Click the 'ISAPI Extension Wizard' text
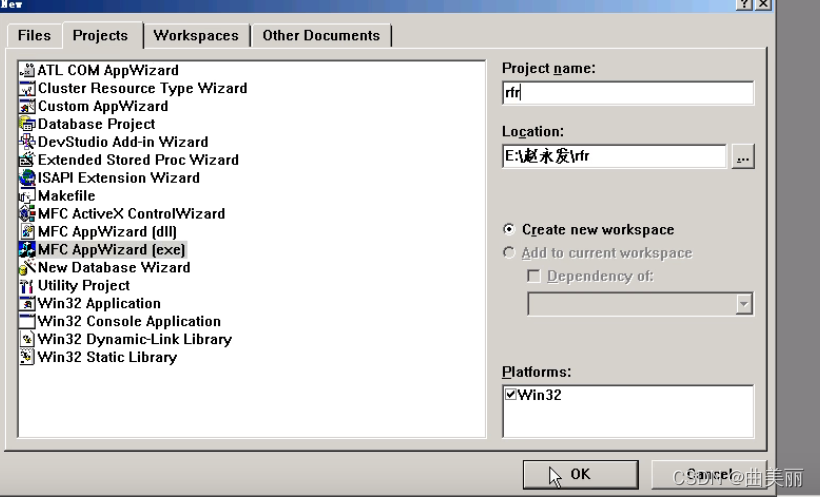 (x=119, y=178)
